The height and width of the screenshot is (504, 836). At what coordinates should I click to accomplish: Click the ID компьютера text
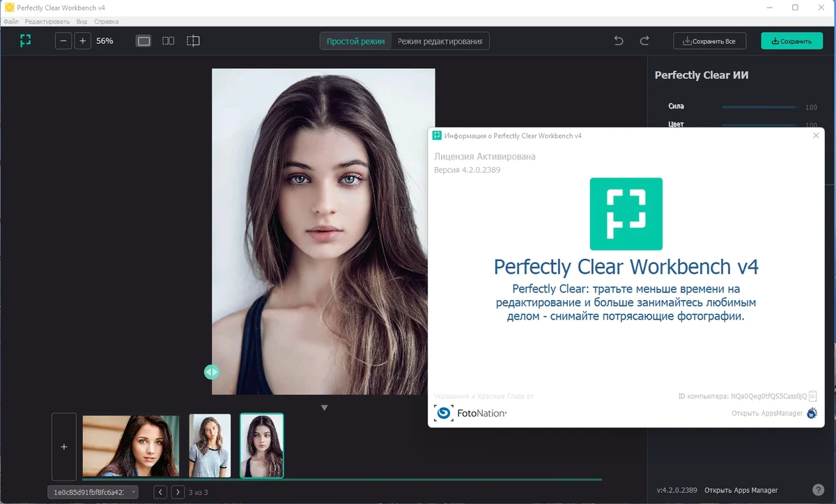tap(742, 396)
